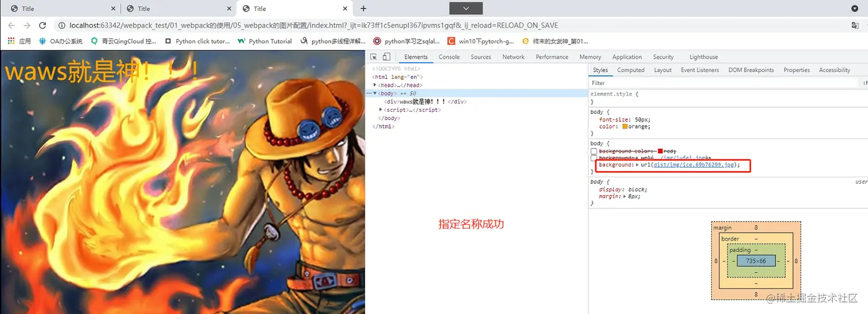Open the 应用 apps bookmark icon
868x314 pixels.
point(19,41)
